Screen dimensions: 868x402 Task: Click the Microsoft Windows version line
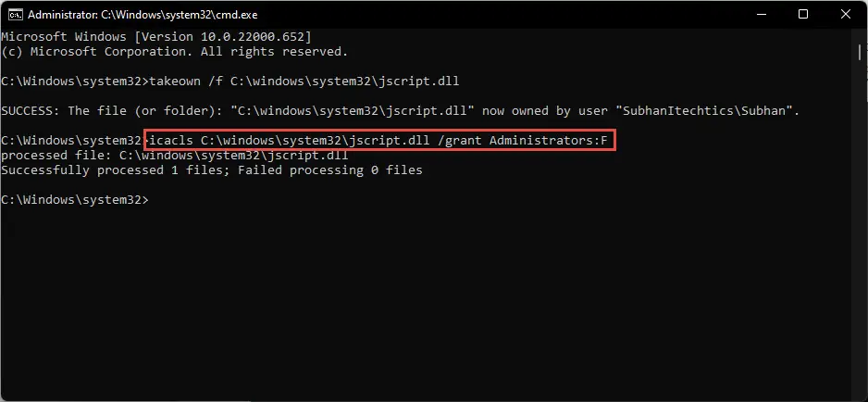point(156,37)
